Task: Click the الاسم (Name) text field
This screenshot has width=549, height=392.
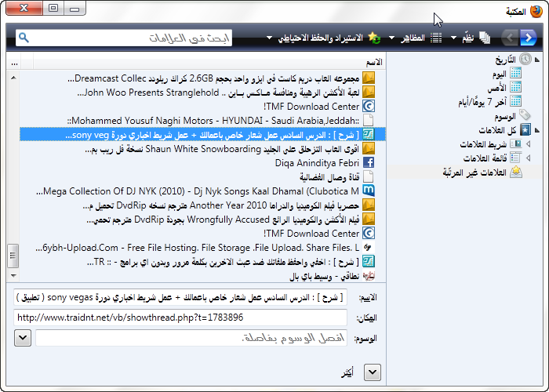Action: (180, 297)
